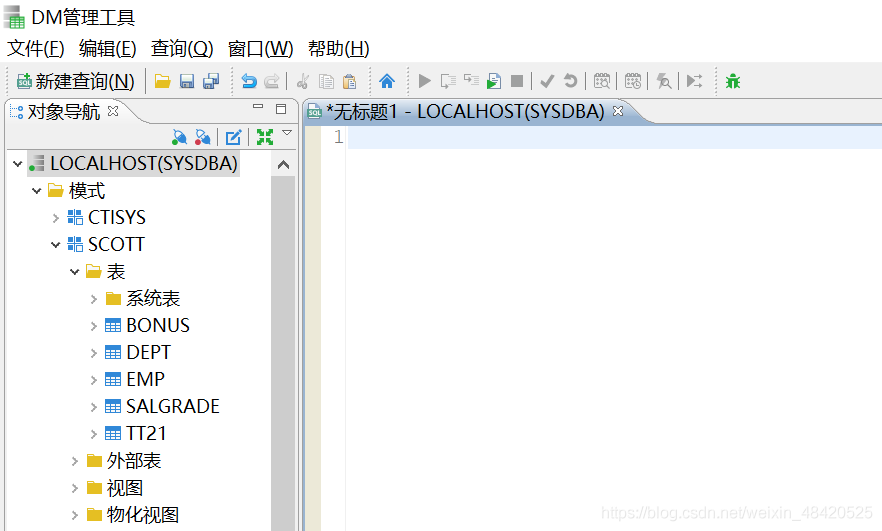Expand the CTISYS schema

[56, 218]
